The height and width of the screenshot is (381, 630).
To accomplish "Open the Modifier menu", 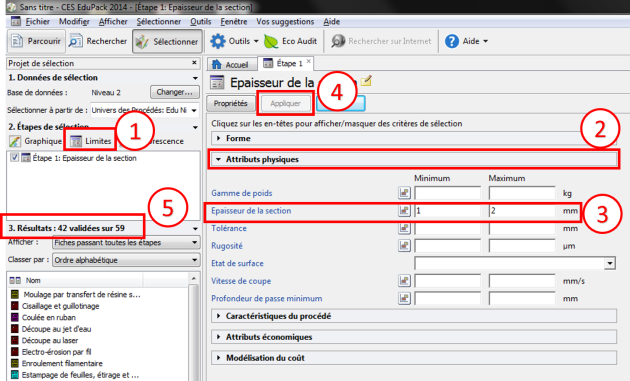I will (x=74, y=22).
